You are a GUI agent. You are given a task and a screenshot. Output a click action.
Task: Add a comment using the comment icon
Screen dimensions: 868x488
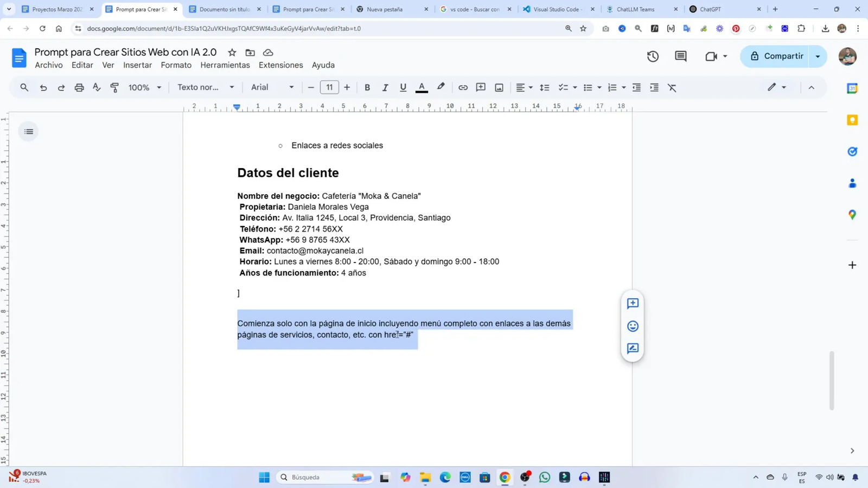[480, 87]
